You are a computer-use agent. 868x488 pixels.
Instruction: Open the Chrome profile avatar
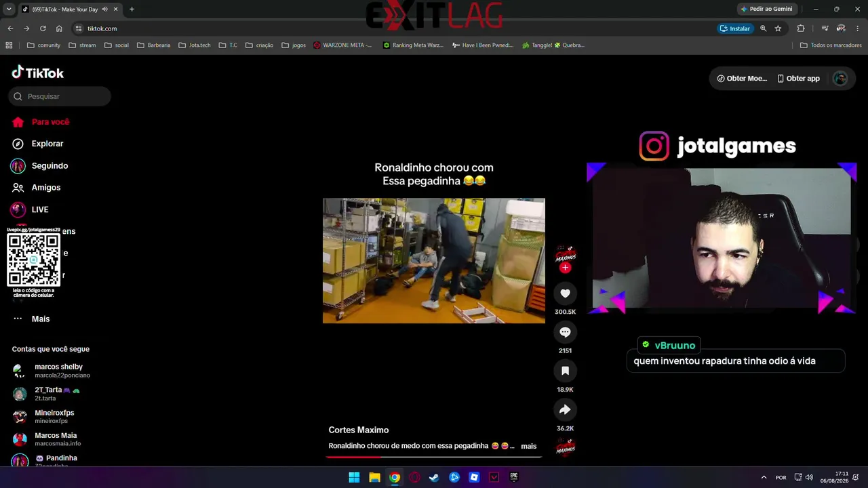click(x=841, y=28)
